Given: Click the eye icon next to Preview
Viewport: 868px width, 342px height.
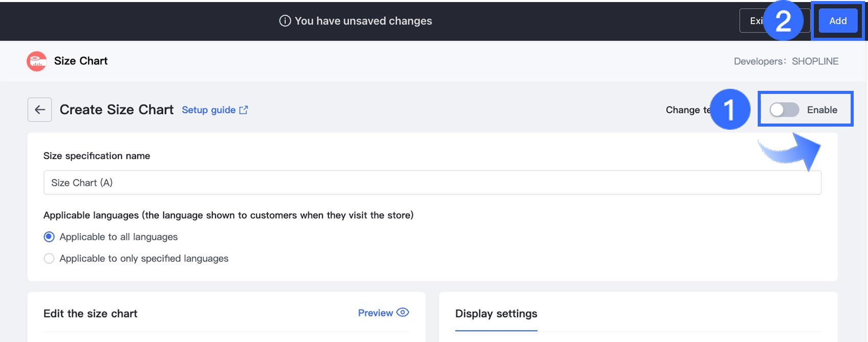Looking at the screenshot, I should point(403,312).
